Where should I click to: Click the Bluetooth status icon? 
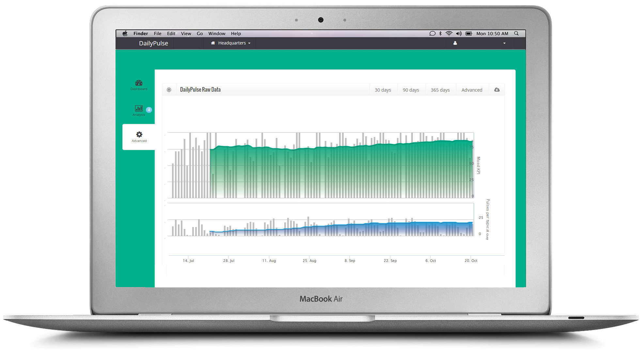[440, 34]
